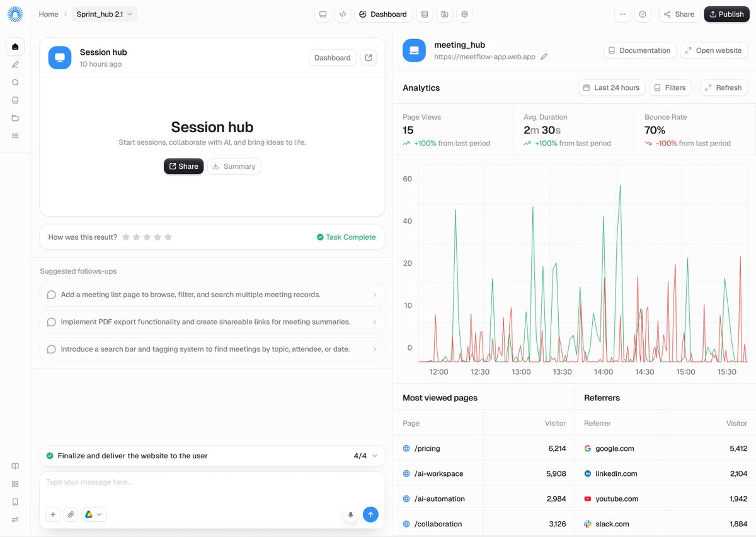Image resolution: width=756 pixels, height=537 pixels.
Task: Select the /collaboration page row
Action: (x=484, y=524)
